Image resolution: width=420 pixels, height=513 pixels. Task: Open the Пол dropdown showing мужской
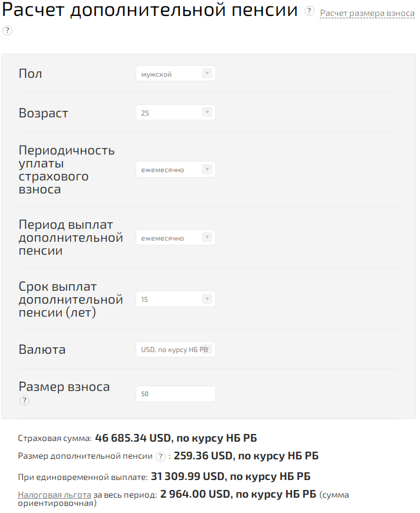[x=175, y=74]
